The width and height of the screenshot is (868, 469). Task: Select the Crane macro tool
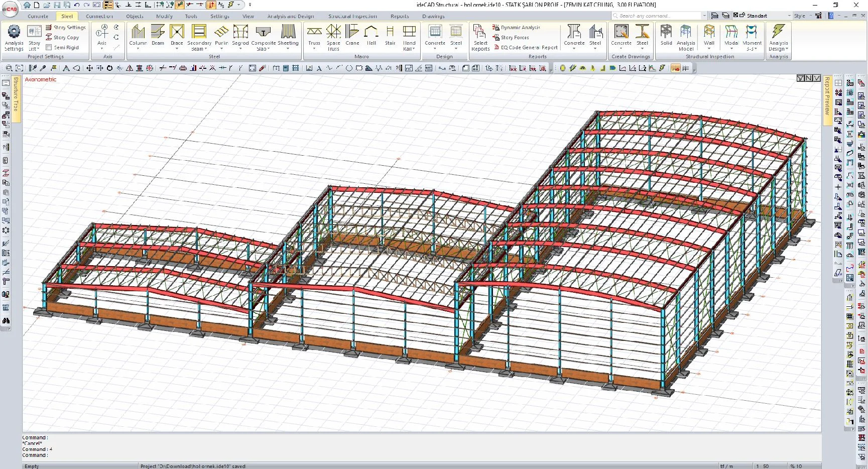click(x=352, y=36)
